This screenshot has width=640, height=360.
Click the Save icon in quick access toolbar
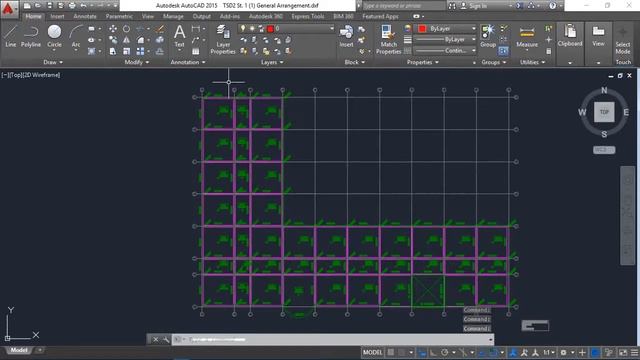click(49, 6)
